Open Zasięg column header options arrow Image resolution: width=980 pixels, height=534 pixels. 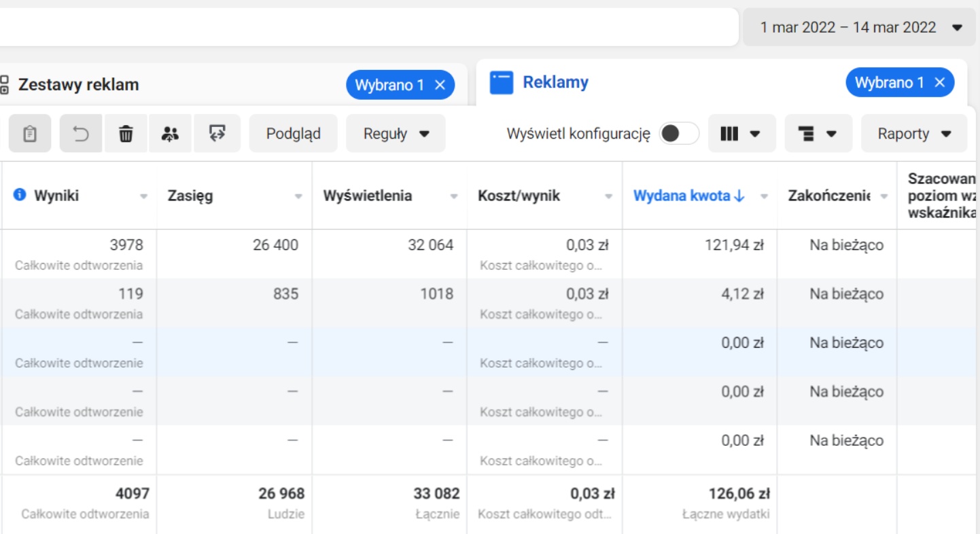(298, 196)
